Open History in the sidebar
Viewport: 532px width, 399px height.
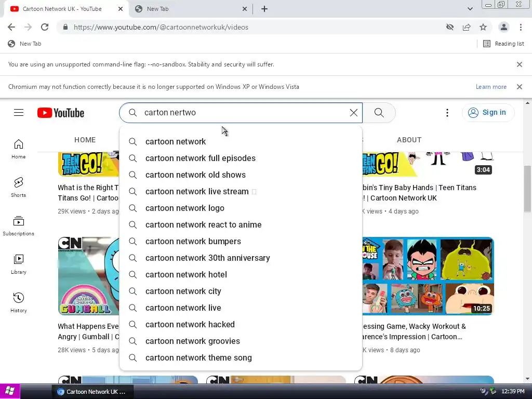[19, 303]
